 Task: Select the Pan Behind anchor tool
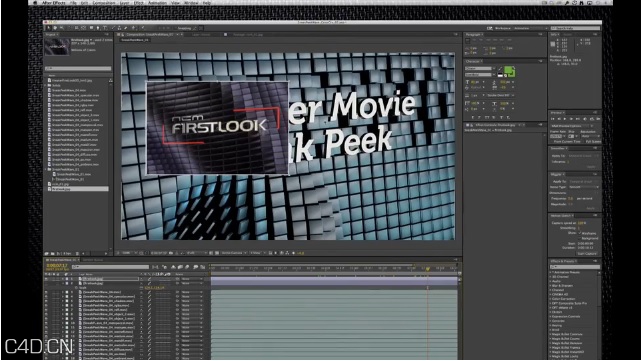pyautogui.click(x=84, y=28)
